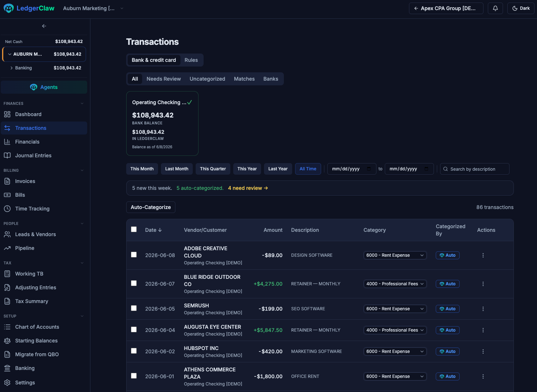Click the Auto-Categorize button
This screenshot has height=392, width=537.
click(x=151, y=207)
